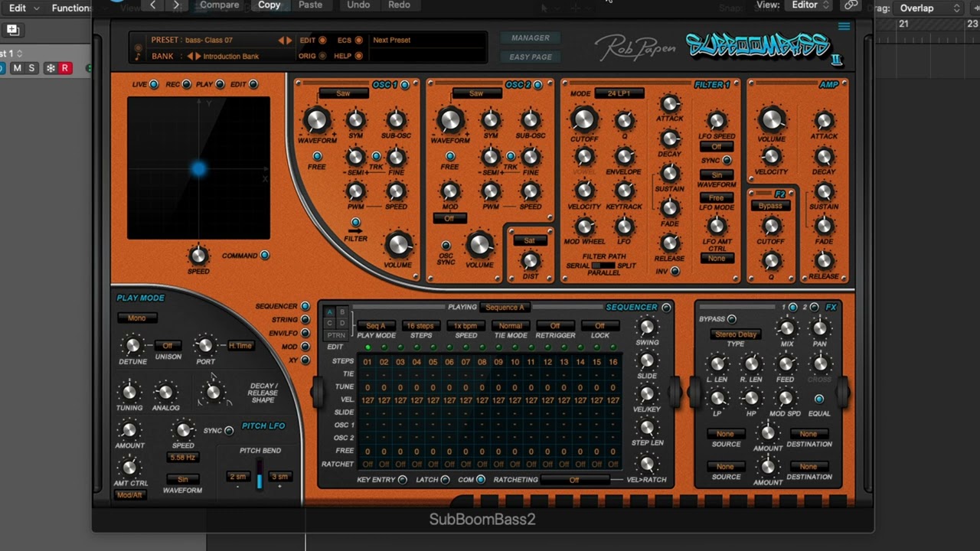
Task: Open OSC 1 Saw waveform dropdown
Action: click(x=343, y=93)
